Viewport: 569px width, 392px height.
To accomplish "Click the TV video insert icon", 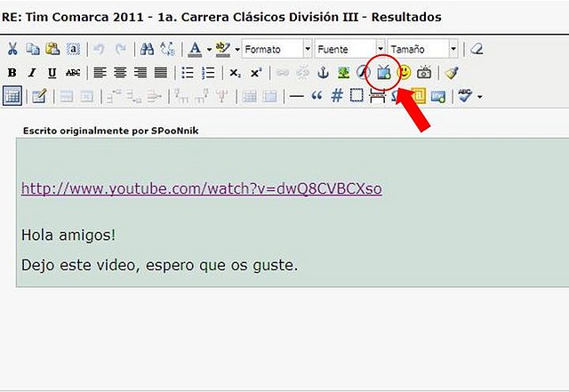I will [383, 73].
